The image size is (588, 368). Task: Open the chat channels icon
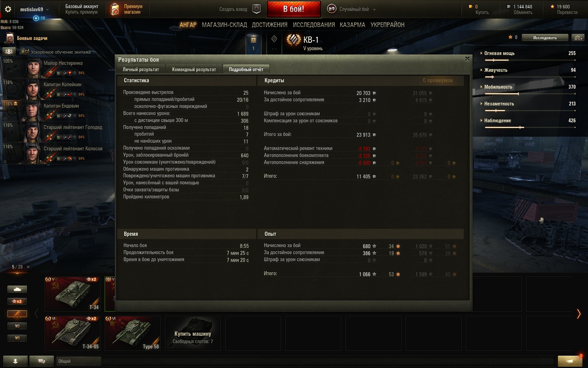42,361
